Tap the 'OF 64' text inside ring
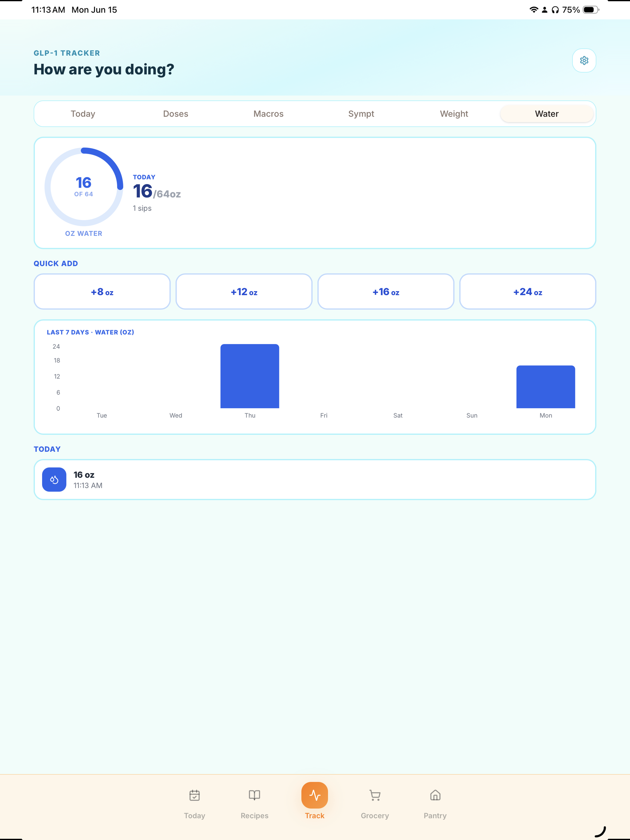This screenshot has height=840, width=630. [x=84, y=194]
